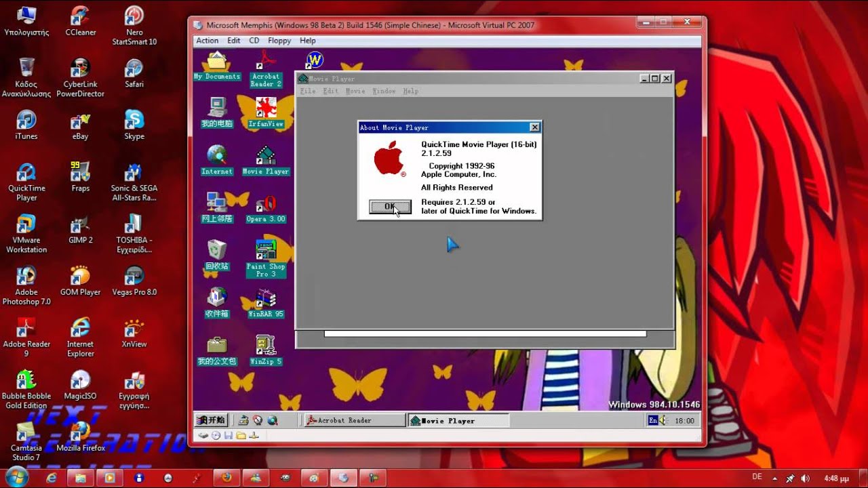868x488 pixels.
Task: Open Acrobat Reader 2 desktop icon
Action: tap(266, 70)
